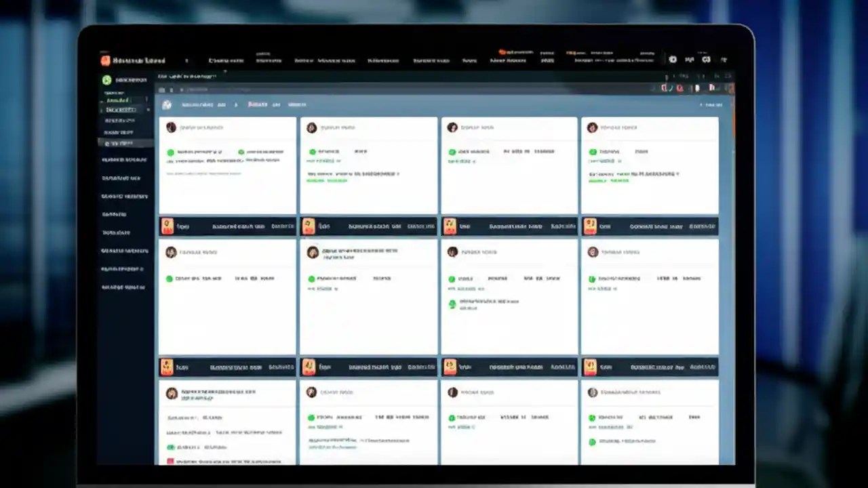
Task: Select the avatar icon in the content header bar
Action: 167,104
